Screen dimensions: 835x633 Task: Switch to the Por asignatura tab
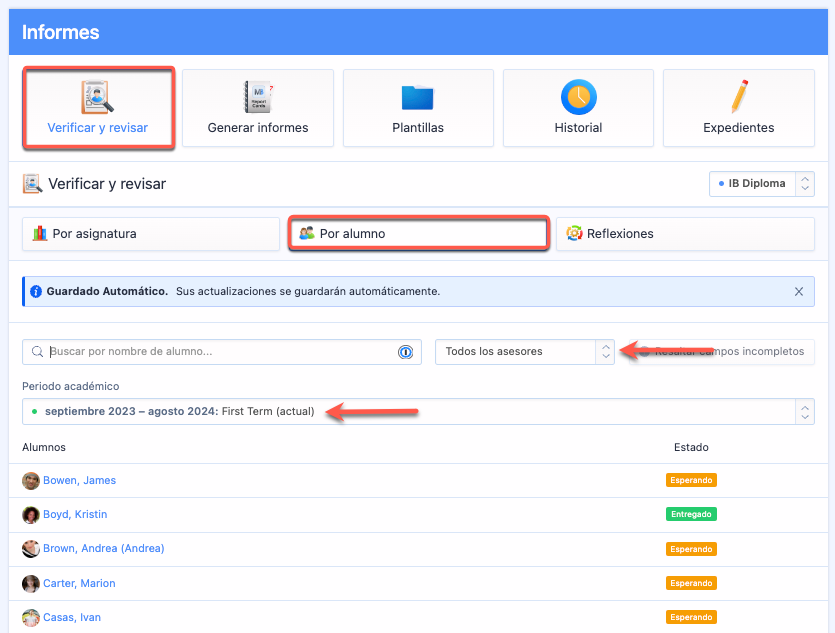tap(151, 234)
